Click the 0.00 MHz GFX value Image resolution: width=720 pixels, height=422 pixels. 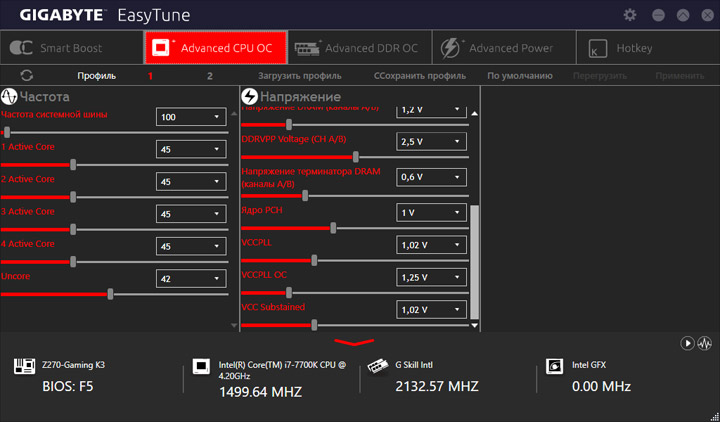tap(601, 387)
